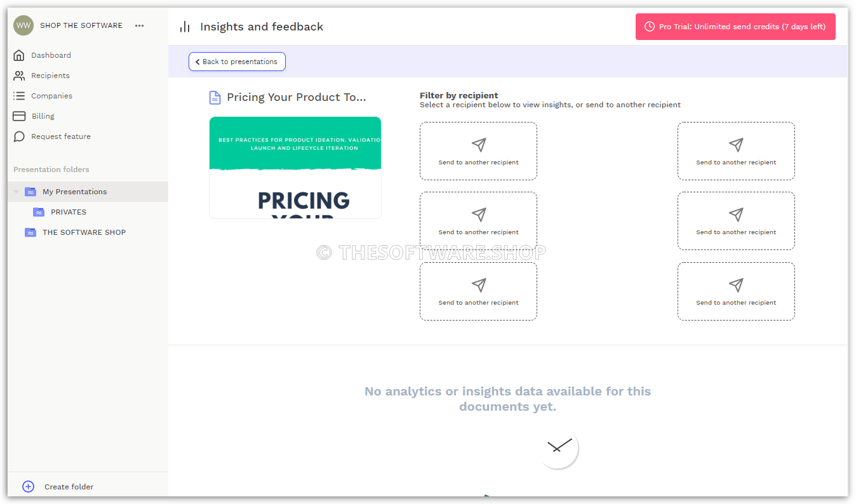Click the document icon beside the presentation title
This screenshot has width=856, height=504.
(x=215, y=97)
